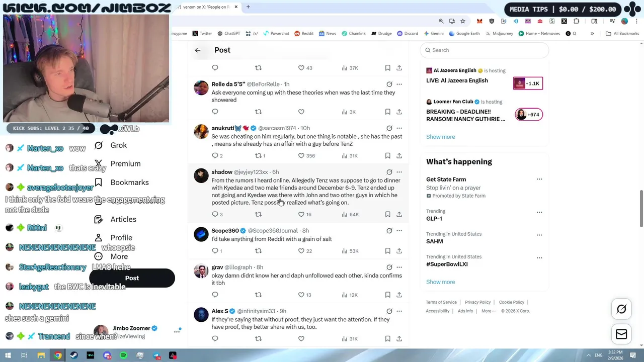
Task: View analytics on shadow's reply 64K
Action: coord(350,214)
